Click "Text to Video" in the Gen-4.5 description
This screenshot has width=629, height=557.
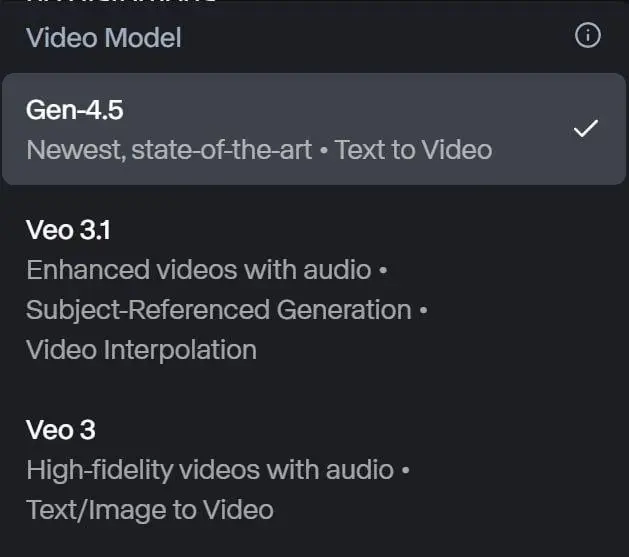point(413,151)
